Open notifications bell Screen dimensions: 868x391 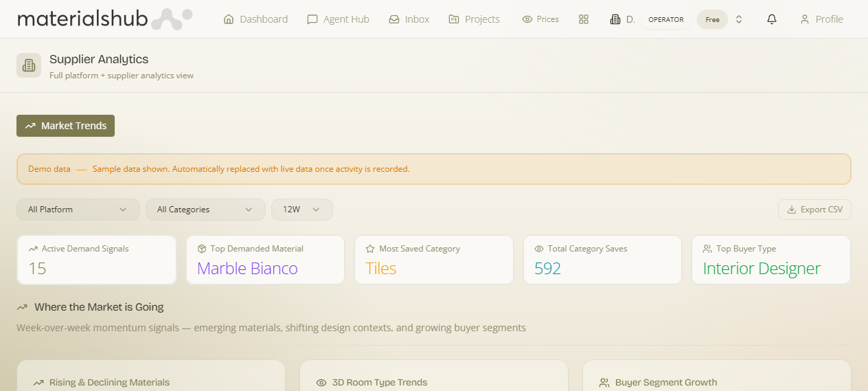(772, 19)
